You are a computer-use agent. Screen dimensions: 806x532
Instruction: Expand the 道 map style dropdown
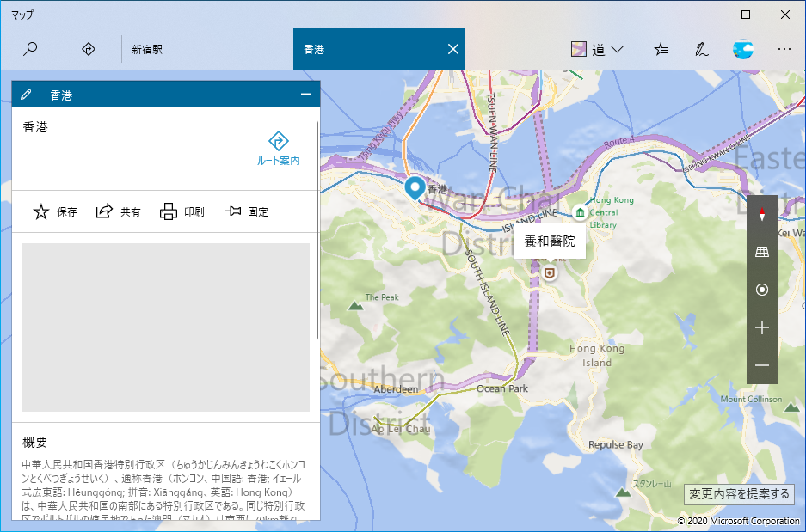pyautogui.click(x=598, y=49)
